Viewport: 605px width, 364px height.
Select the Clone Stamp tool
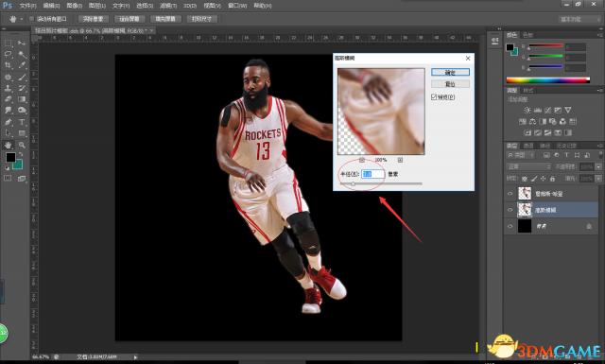(9, 88)
